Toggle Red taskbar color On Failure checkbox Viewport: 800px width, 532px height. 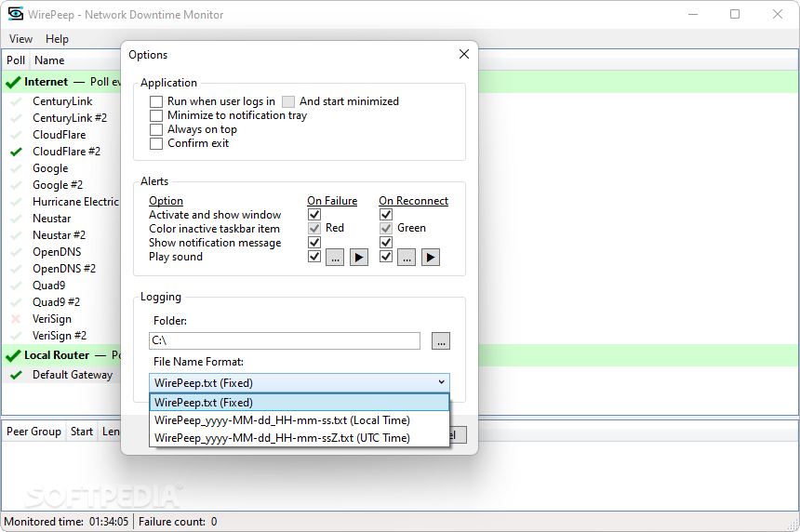[x=314, y=228]
